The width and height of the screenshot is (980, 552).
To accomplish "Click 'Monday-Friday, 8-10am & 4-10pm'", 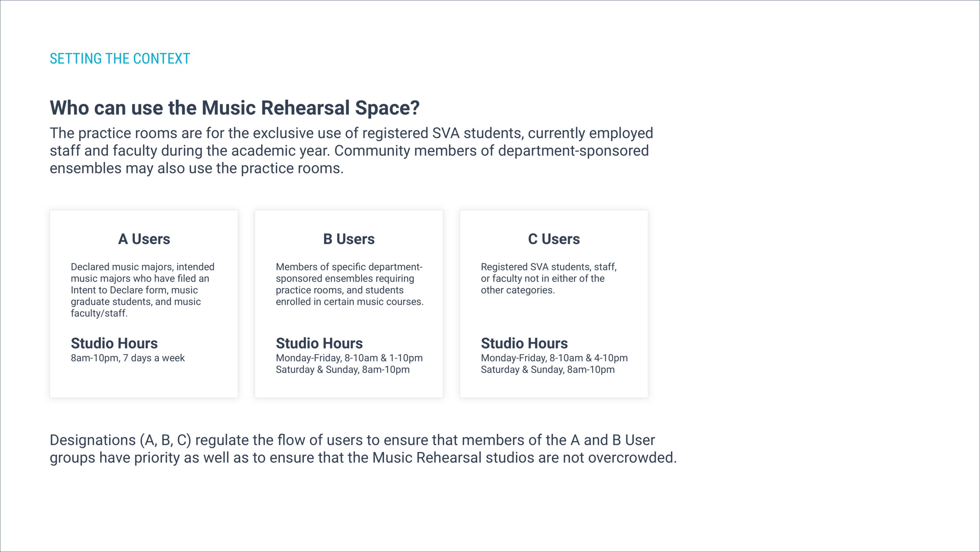I will click(x=554, y=358).
